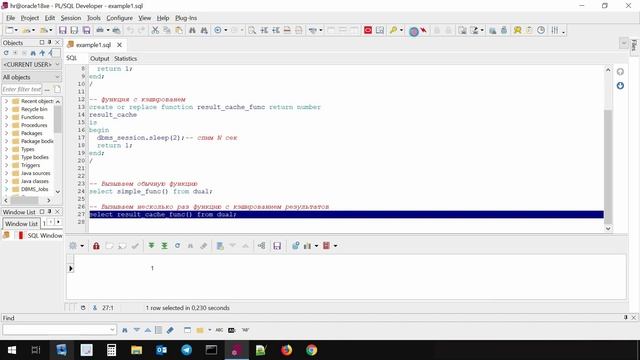
Task: Click the ABC icon in Find bar
Action: coord(219,330)
